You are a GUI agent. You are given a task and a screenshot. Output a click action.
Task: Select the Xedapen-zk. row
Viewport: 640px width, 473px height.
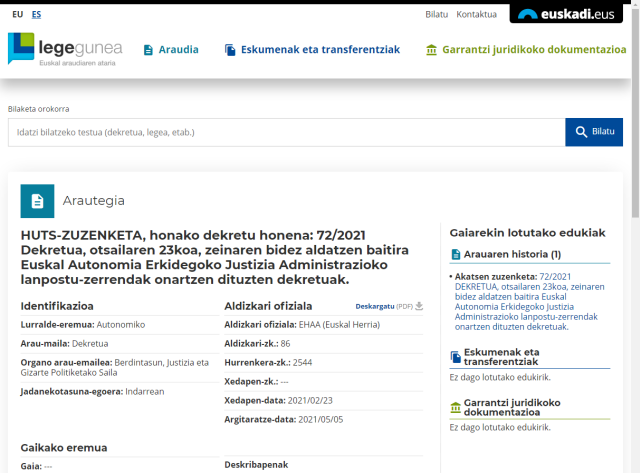click(x=323, y=382)
